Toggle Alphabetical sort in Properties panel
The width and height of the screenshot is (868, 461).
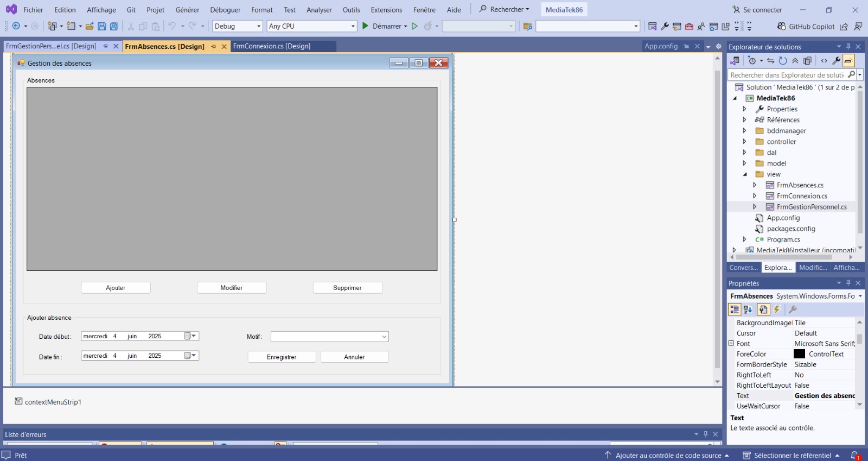(748, 310)
